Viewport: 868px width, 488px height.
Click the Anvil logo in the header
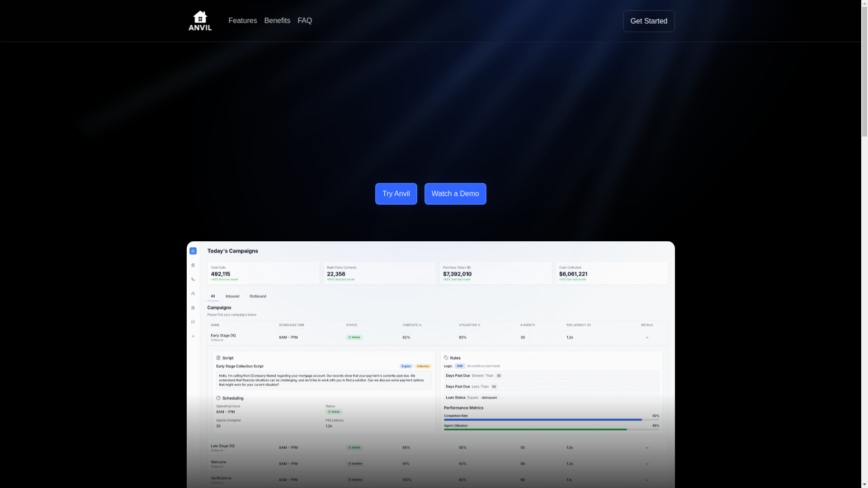click(x=200, y=21)
